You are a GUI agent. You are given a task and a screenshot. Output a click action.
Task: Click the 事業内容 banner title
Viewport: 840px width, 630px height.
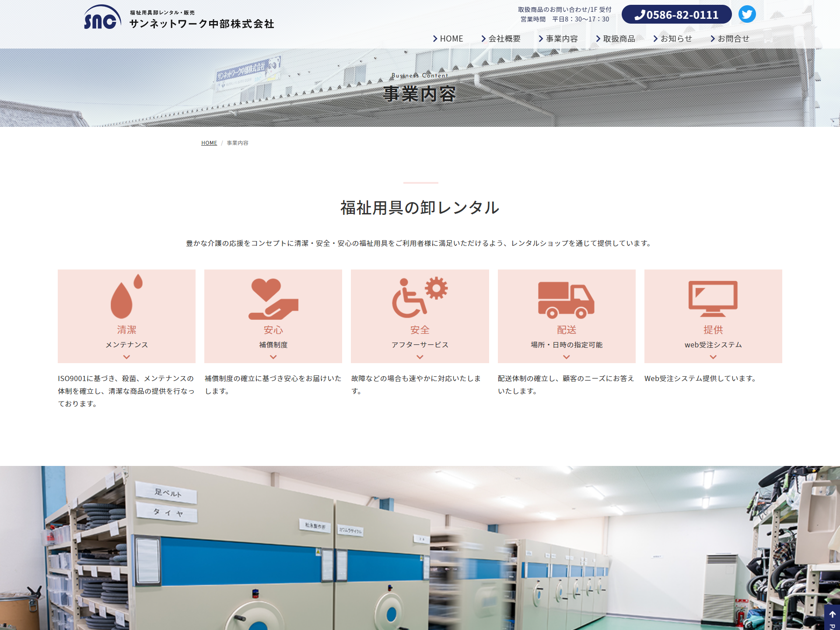tap(420, 94)
